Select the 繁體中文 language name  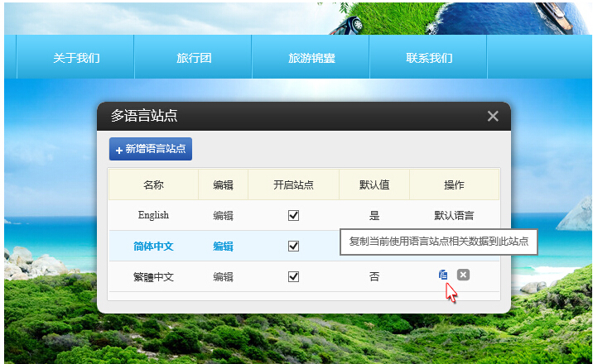tap(153, 277)
